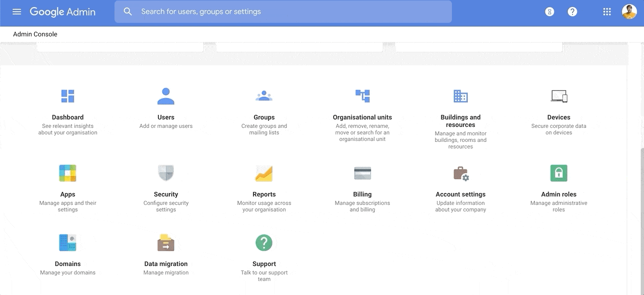Screen dimensions: 644x295
Task: Click the Admin roles lock icon
Action: point(558,173)
